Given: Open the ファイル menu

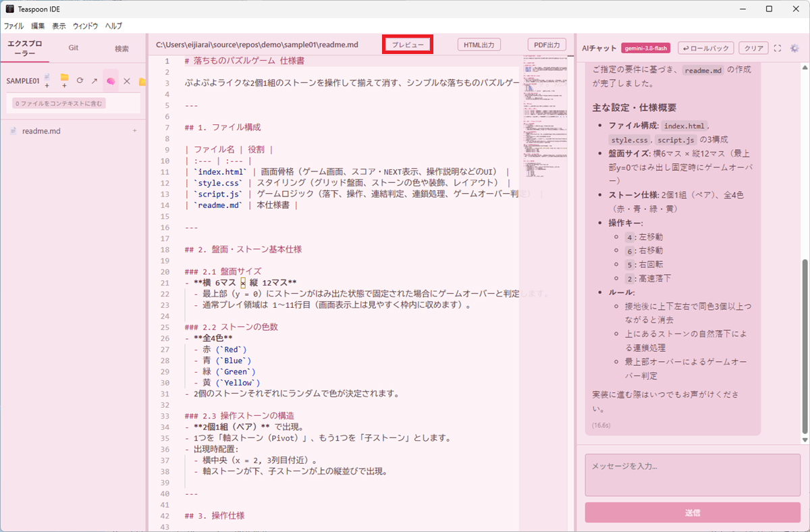Looking at the screenshot, I should tap(13, 26).
